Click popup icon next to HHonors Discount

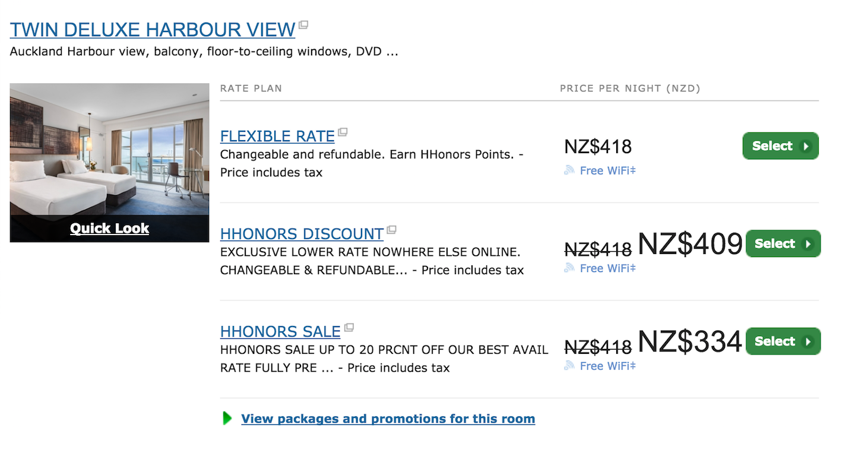point(391,230)
